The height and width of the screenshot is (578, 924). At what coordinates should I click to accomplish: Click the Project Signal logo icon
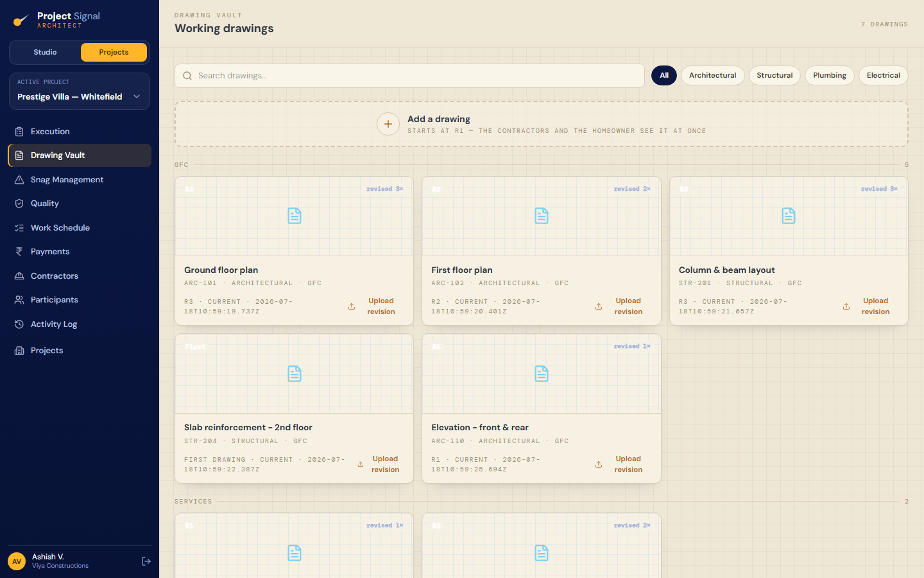[21, 21]
